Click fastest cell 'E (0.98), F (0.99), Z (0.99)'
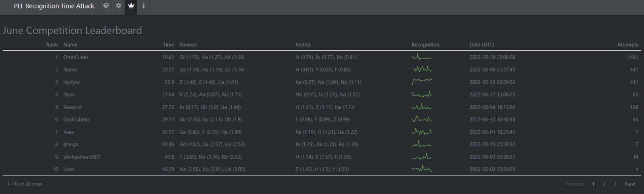Screen dimensions: 644x194 point(323,119)
